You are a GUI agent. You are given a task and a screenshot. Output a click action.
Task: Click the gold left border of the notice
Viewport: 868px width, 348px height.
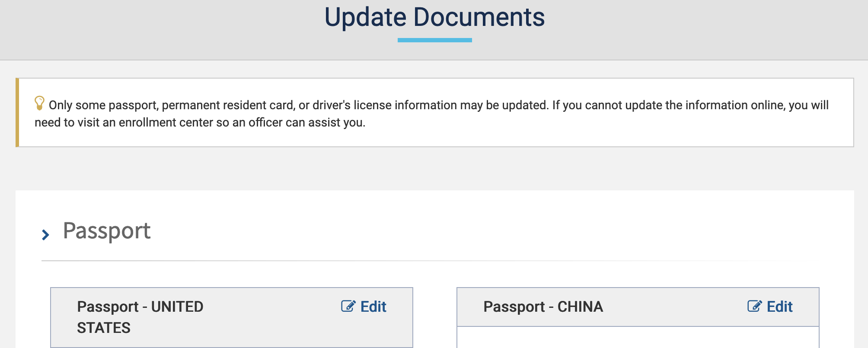pos(17,112)
